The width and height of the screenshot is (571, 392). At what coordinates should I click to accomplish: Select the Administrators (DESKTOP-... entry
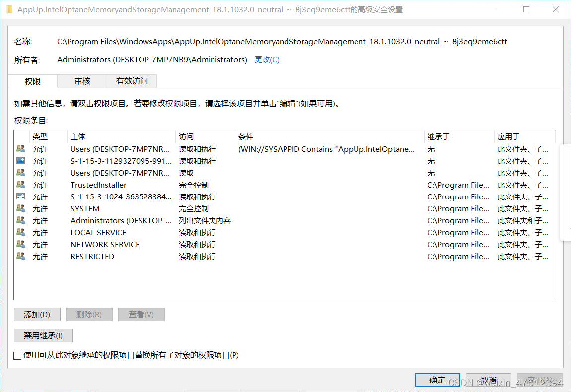[x=285, y=221]
